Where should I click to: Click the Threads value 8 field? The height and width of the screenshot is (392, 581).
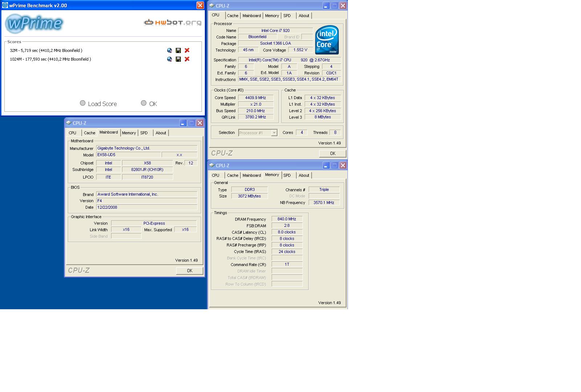(x=335, y=133)
